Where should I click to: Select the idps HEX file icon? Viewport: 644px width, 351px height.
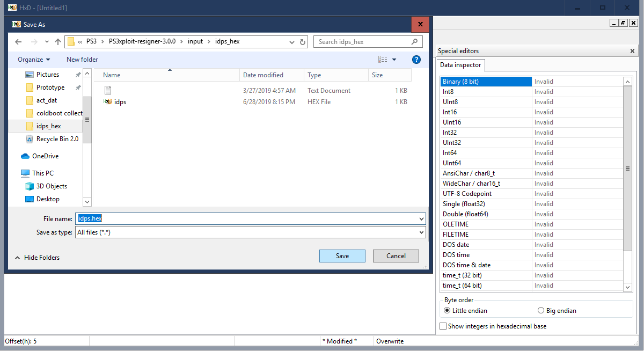tap(108, 101)
